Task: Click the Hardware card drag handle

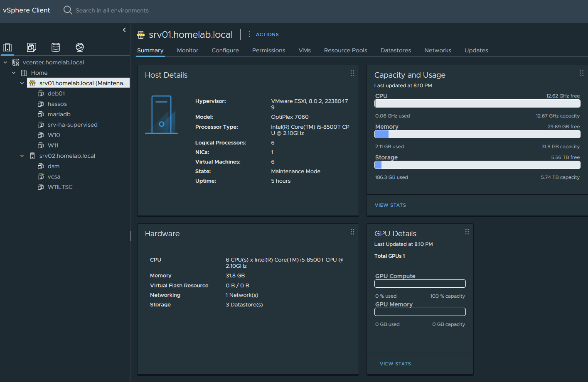Action: 352,232
